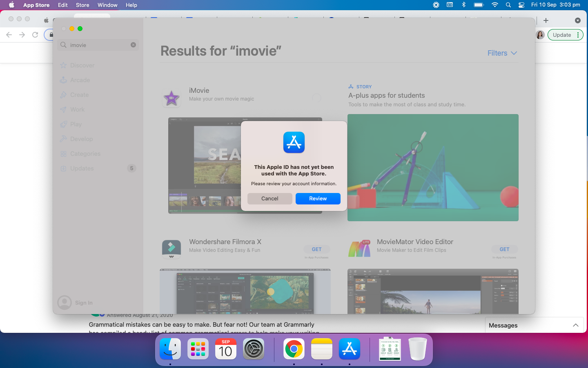Open the Store menu
The height and width of the screenshot is (368, 588).
tap(82, 5)
